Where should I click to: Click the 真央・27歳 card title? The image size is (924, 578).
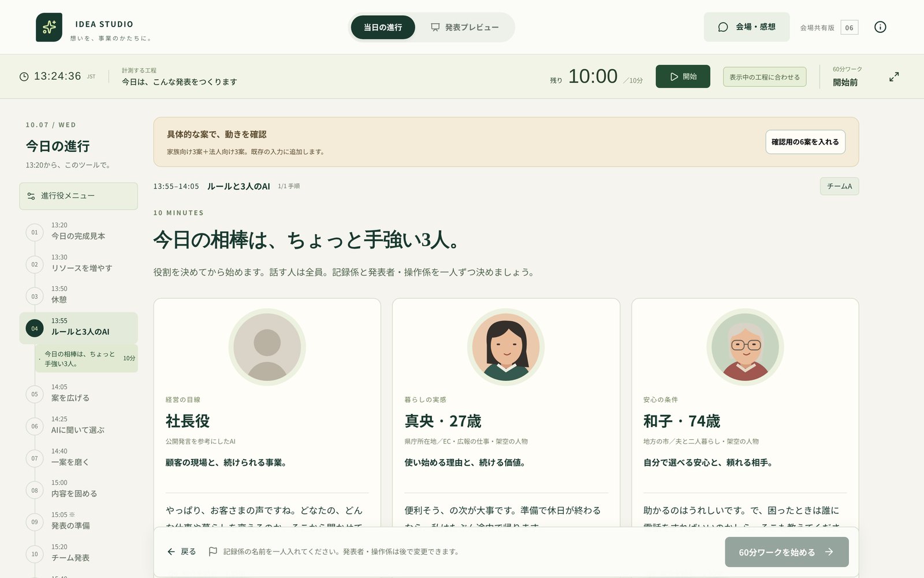point(443,421)
